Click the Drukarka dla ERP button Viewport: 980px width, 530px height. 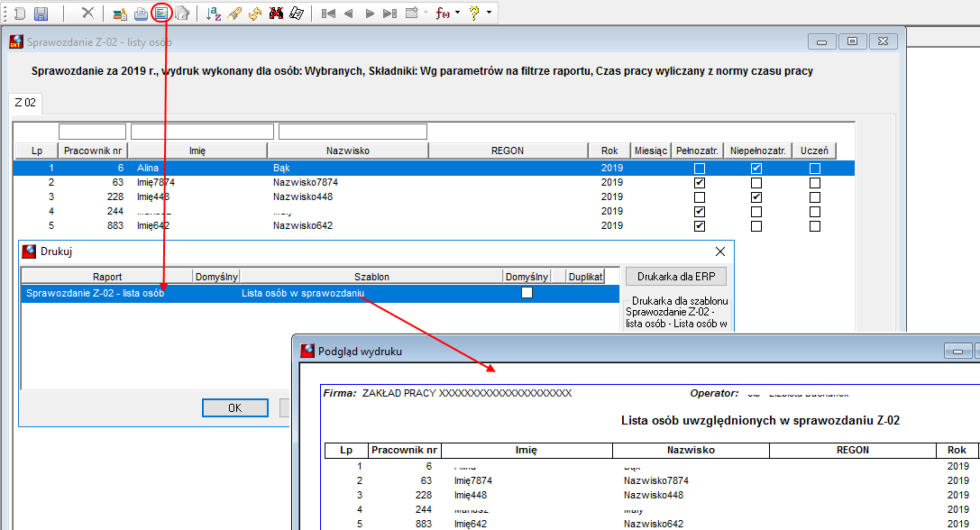pos(676,276)
